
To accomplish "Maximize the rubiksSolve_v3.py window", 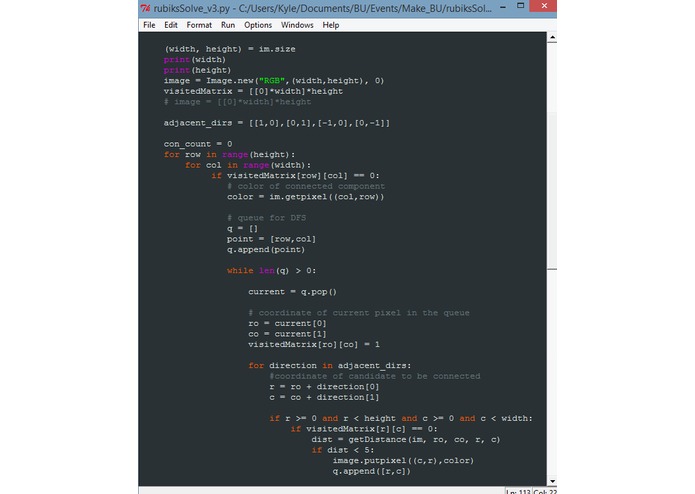I will coord(520,6).
